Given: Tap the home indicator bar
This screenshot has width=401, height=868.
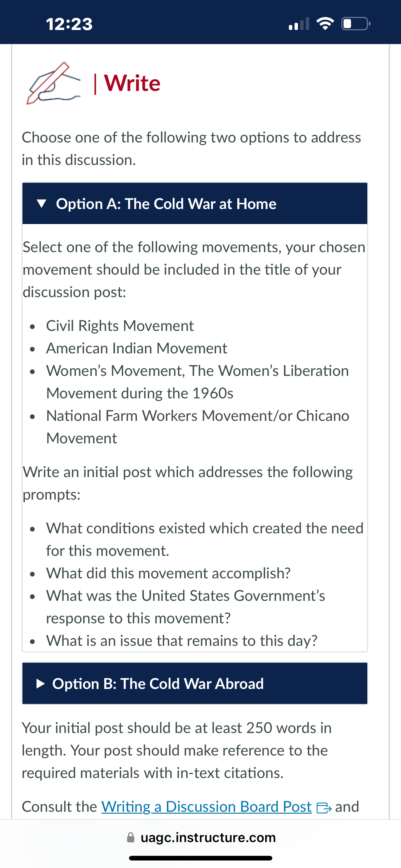Looking at the screenshot, I should point(201,858).
